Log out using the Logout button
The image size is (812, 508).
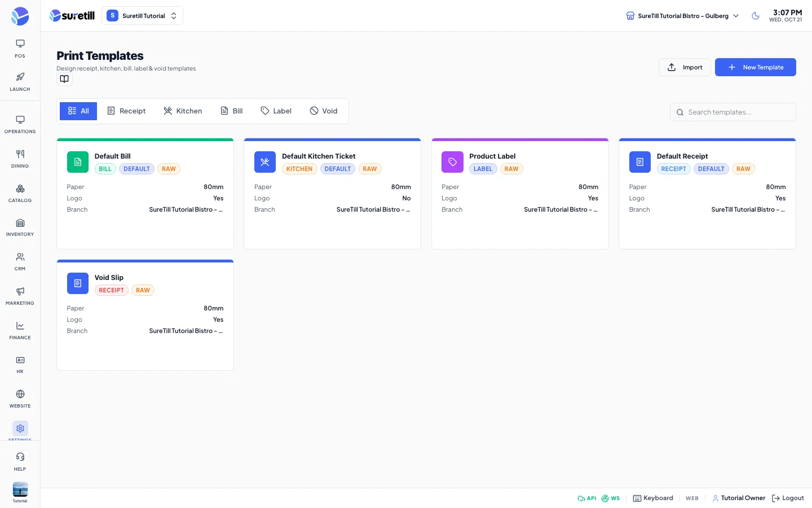pos(788,498)
